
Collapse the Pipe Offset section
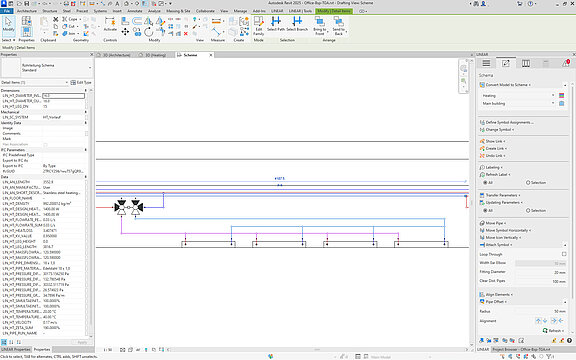565,302
